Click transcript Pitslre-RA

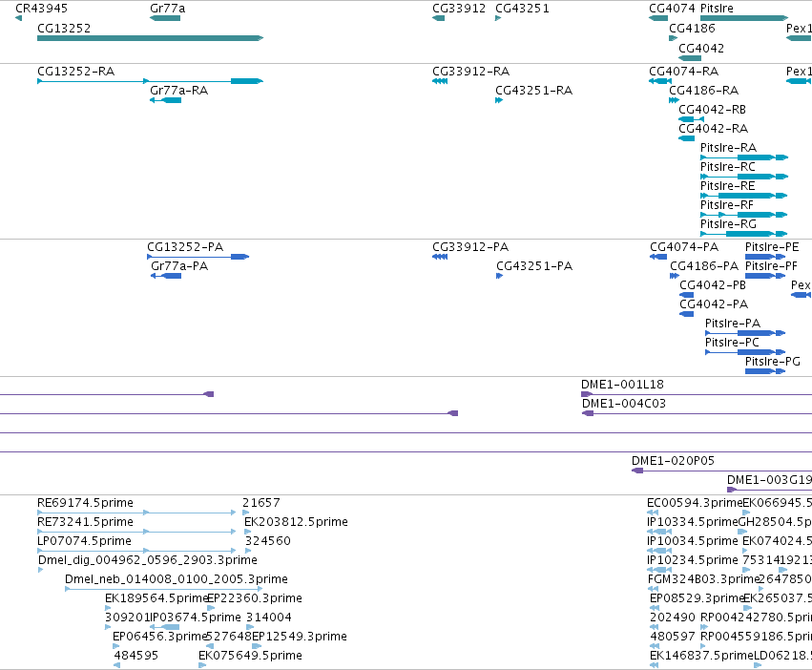[x=744, y=157]
